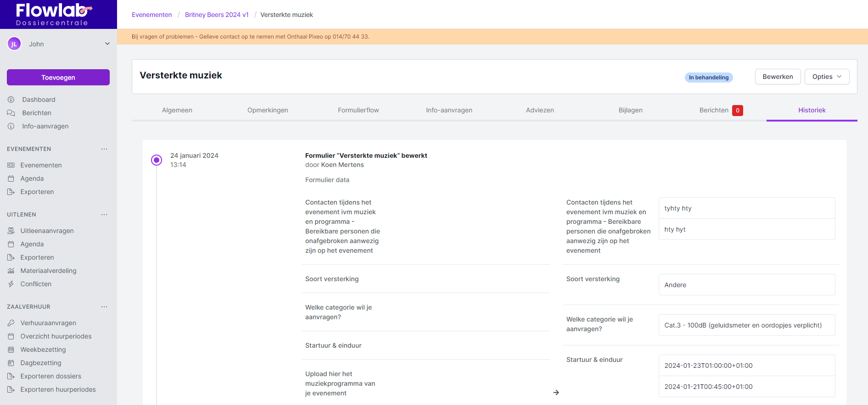
Task: Click the Materiaalverdeling icon
Action: (x=11, y=271)
